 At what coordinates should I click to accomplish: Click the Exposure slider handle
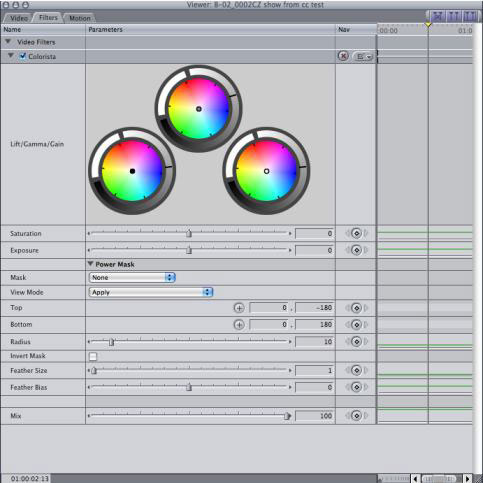pyautogui.click(x=189, y=250)
